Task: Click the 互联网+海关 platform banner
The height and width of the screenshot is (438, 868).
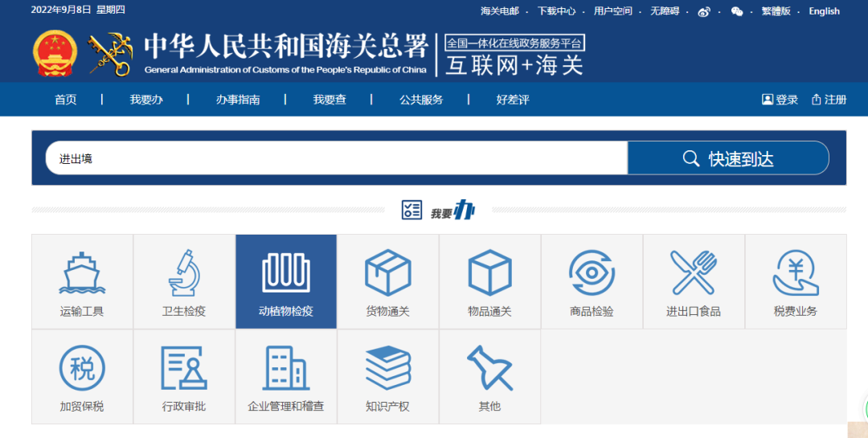Action: tap(514, 66)
